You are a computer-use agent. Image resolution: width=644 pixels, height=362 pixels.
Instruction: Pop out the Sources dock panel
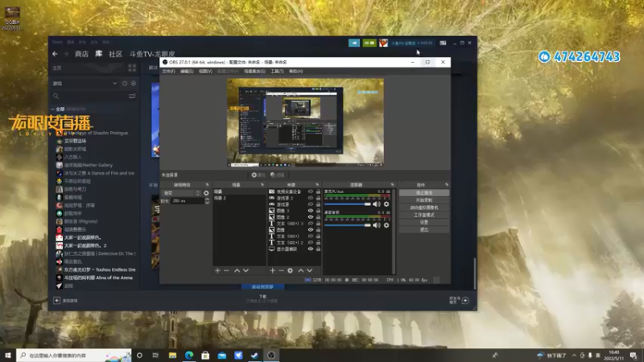317,185
